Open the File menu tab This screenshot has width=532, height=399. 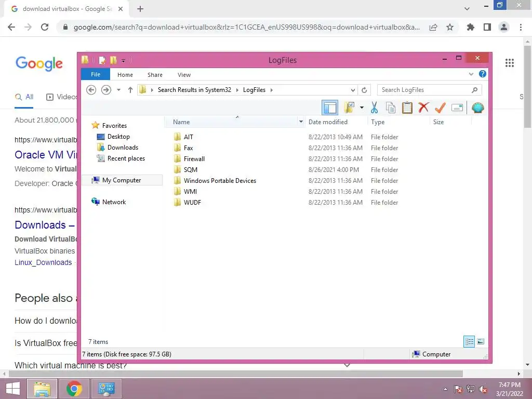[96, 74]
